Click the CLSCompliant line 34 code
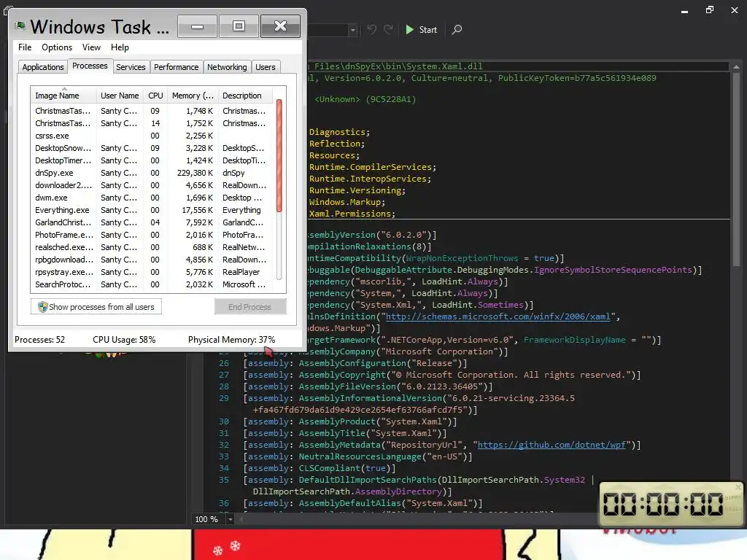The height and width of the screenshot is (560, 747). (x=320, y=468)
